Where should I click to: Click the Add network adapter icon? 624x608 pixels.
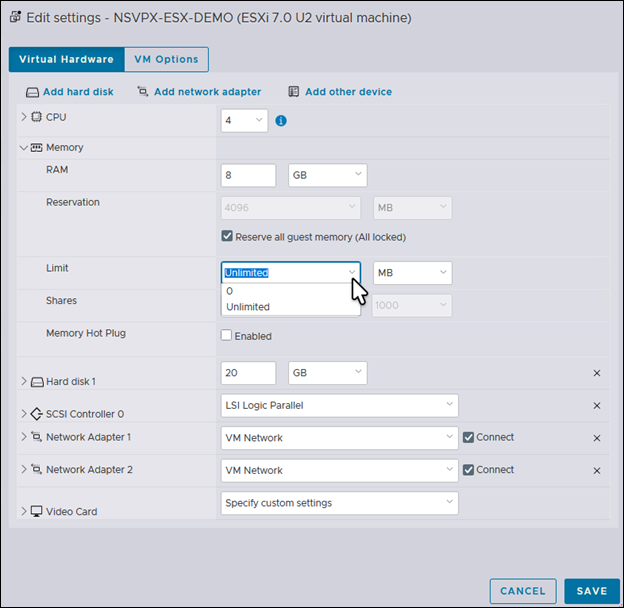[143, 92]
